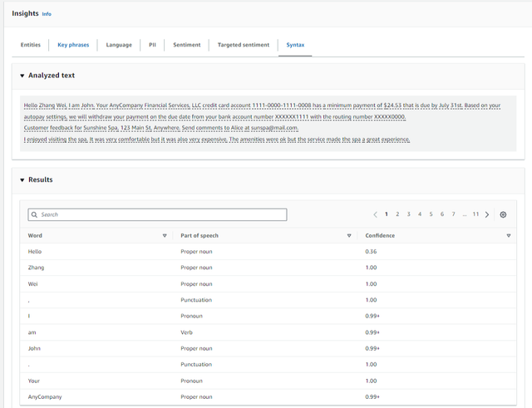532x408 pixels.
Task: Open the table settings gear icon
Action: point(503,214)
